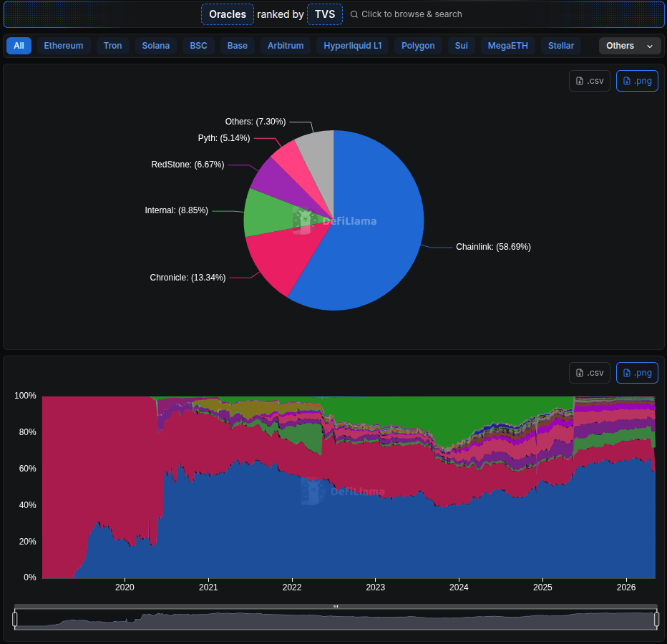Click the Others: (7.30%) label
The height and width of the screenshot is (644, 667).
pyautogui.click(x=255, y=122)
